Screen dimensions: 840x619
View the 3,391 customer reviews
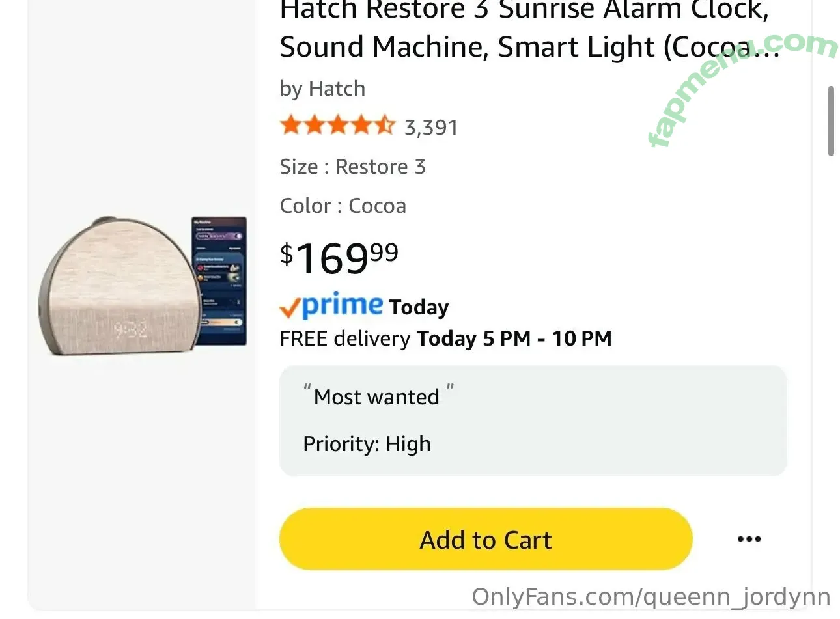(x=431, y=128)
